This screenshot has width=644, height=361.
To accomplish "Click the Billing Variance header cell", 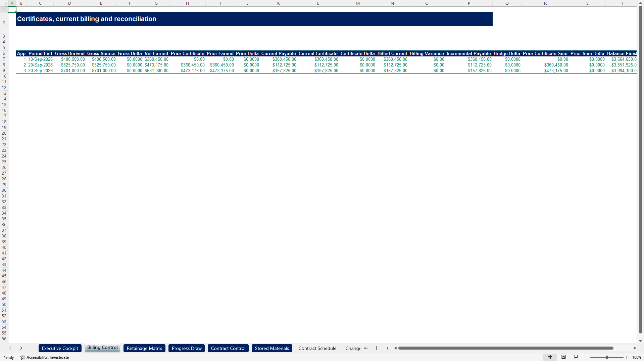I will pos(427,53).
